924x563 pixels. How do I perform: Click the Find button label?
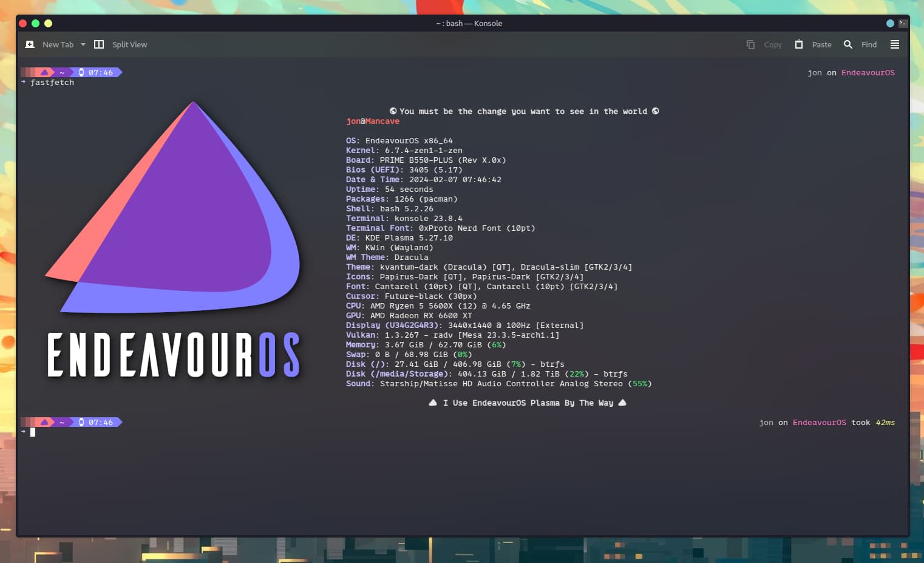pos(869,44)
